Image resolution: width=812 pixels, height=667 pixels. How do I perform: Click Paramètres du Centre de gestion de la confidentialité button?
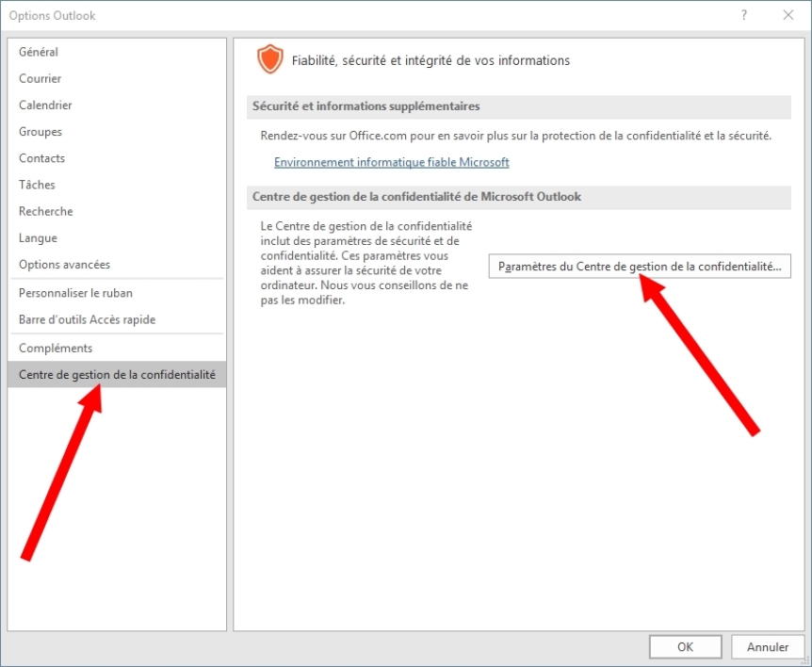click(640, 267)
